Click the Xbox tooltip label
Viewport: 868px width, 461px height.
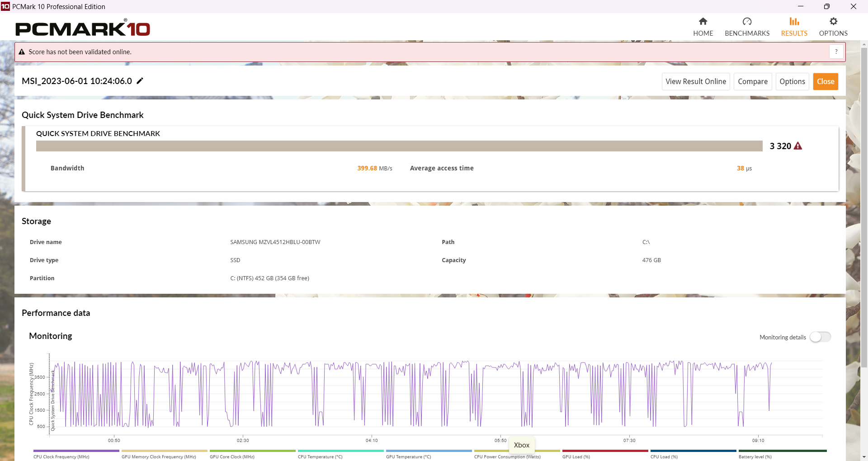pos(522,445)
